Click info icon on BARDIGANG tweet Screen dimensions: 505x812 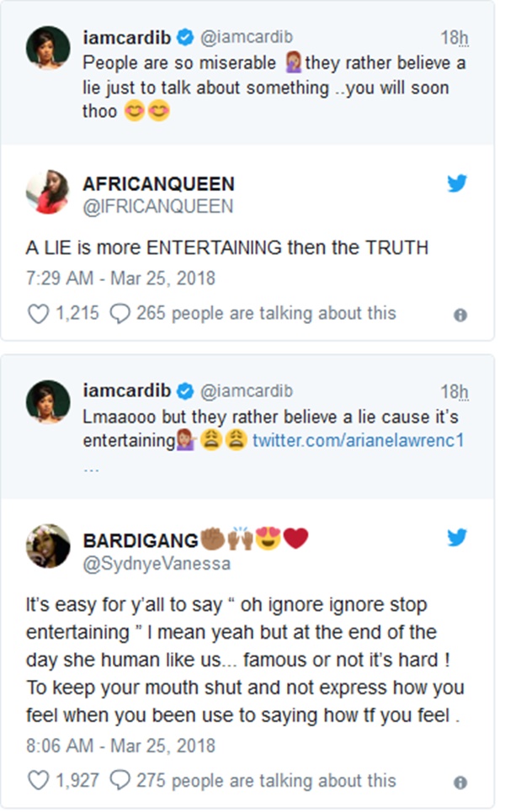pyautogui.click(x=460, y=783)
